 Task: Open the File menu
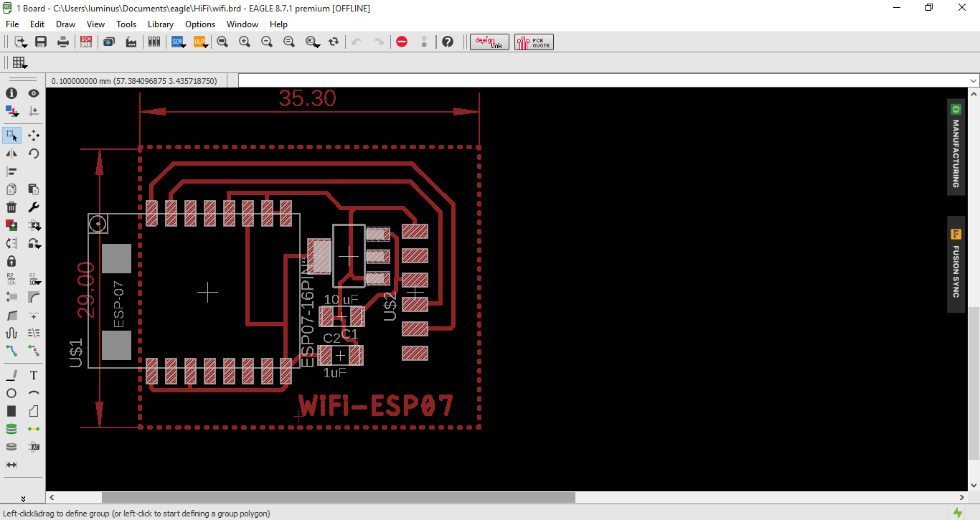coord(12,24)
